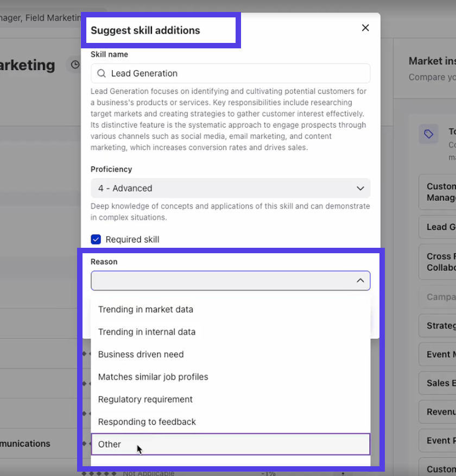Click the Revenue skill card in right panel
Screen dimensions: 456x476
(x=439, y=412)
